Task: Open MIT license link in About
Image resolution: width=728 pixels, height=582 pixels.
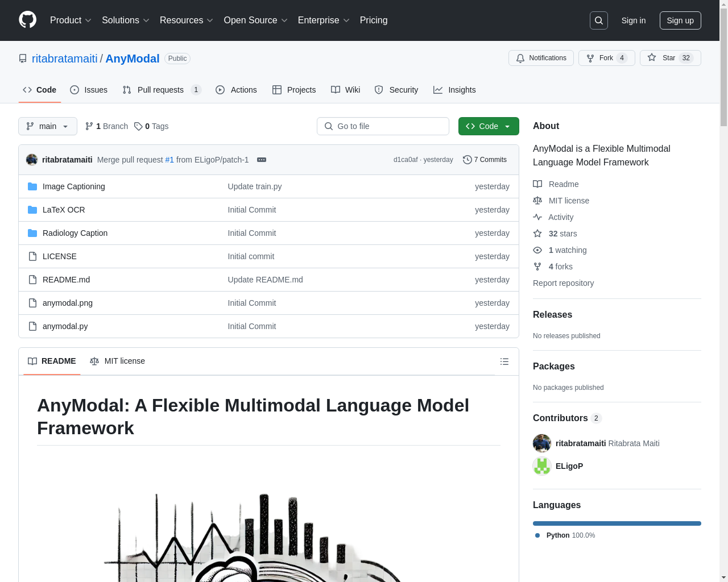Action: click(x=561, y=201)
